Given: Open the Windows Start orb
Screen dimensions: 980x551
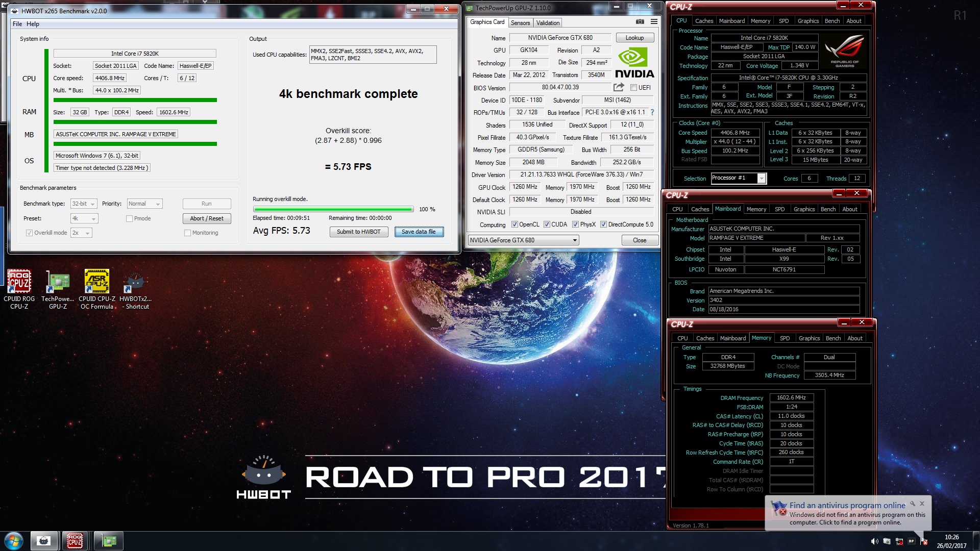Looking at the screenshot, I should click(14, 541).
